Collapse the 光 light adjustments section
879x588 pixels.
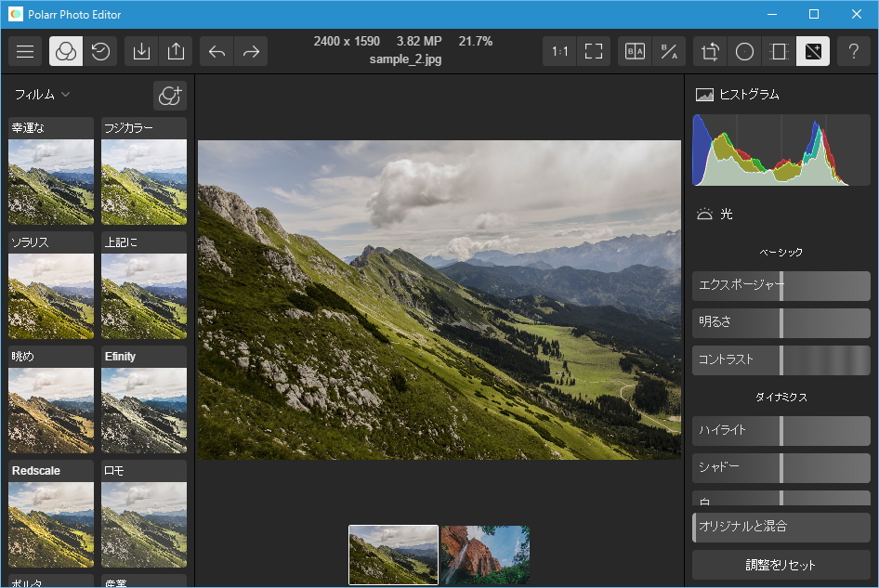point(714,215)
